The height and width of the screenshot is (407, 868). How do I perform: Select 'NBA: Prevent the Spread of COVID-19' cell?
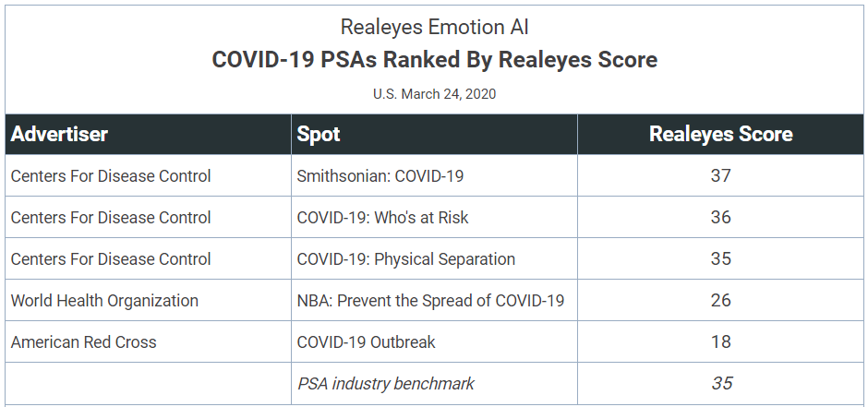[x=430, y=300]
